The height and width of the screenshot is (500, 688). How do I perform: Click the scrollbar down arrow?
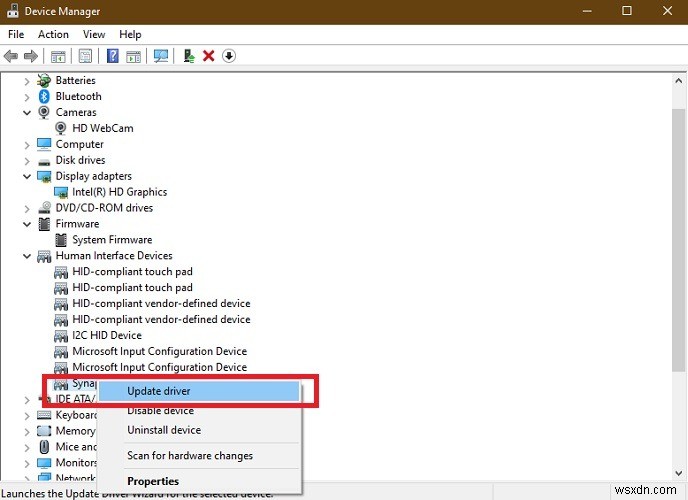pos(678,473)
